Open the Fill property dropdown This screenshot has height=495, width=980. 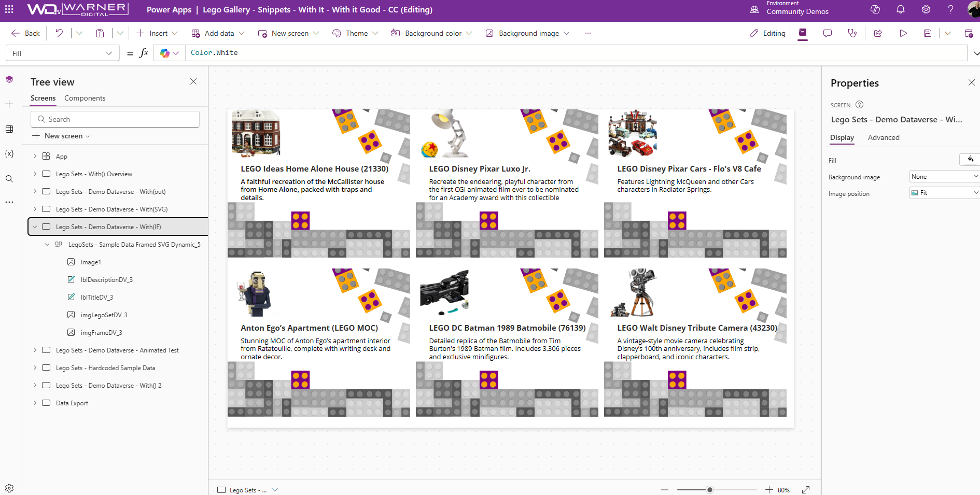point(63,53)
